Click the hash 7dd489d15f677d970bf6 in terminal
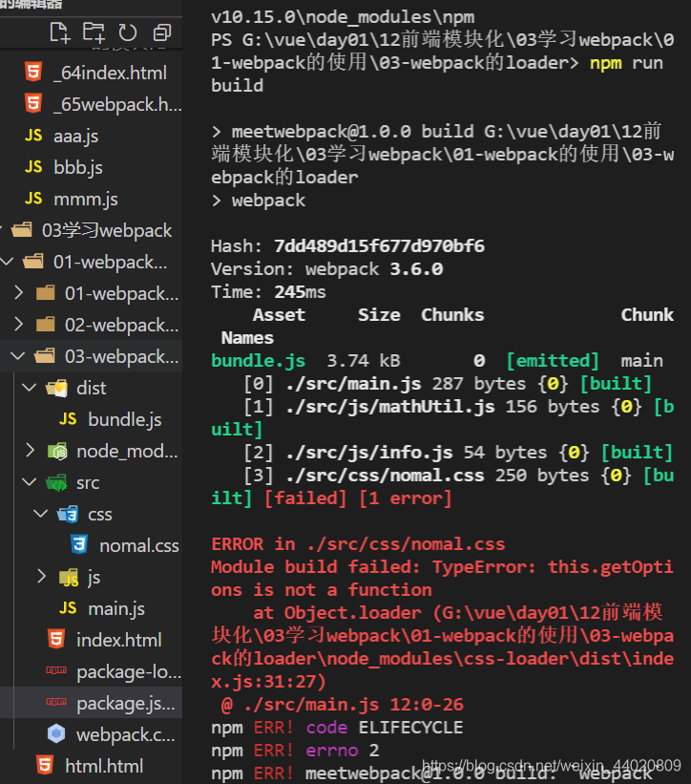Image resolution: width=691 pixels, height=784 pixels. [x=379, y=246]
